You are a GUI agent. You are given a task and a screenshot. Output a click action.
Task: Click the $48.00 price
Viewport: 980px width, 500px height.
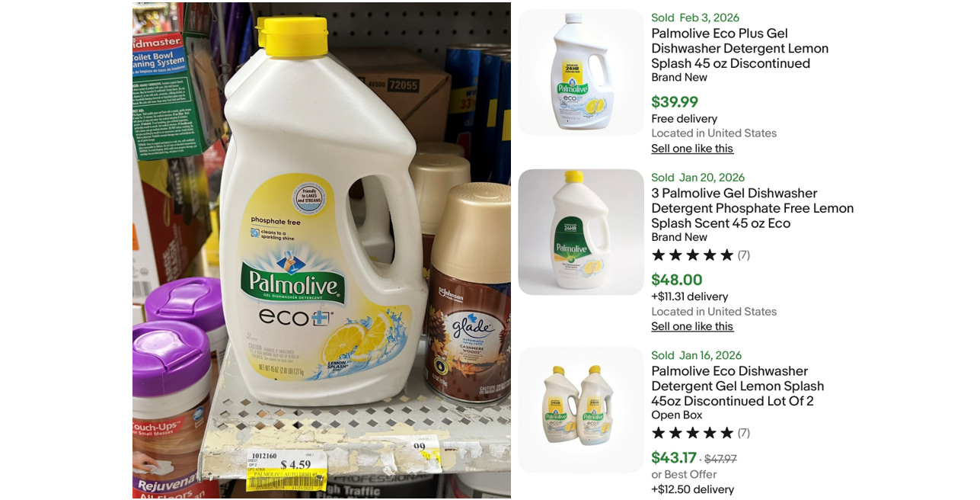point(677,280)
